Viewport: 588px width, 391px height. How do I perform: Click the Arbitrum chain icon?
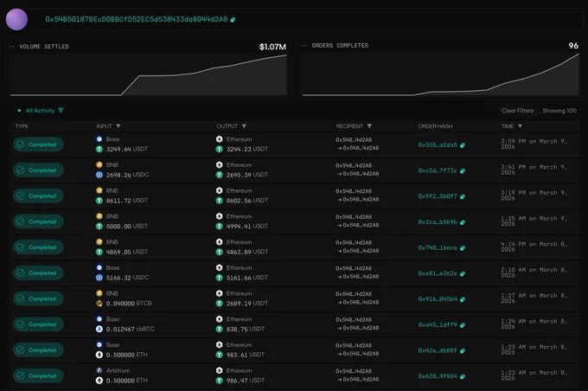click(99, 370)
